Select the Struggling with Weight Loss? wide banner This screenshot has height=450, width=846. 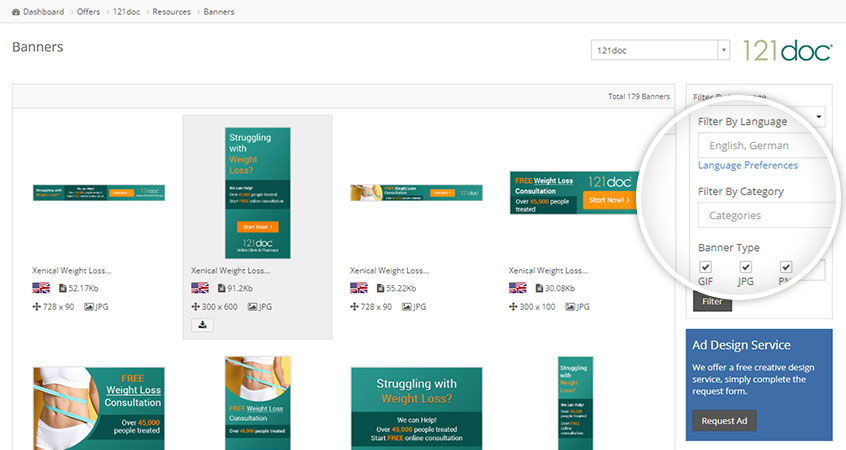[417, 408]
